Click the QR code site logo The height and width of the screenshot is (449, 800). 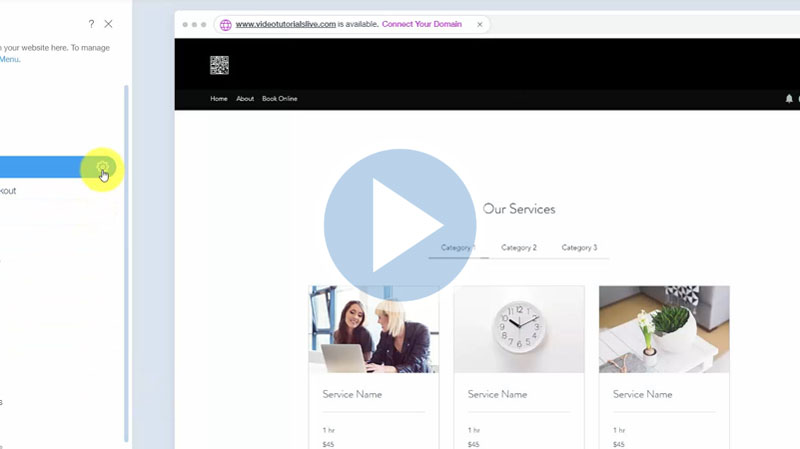click(219, 65)
